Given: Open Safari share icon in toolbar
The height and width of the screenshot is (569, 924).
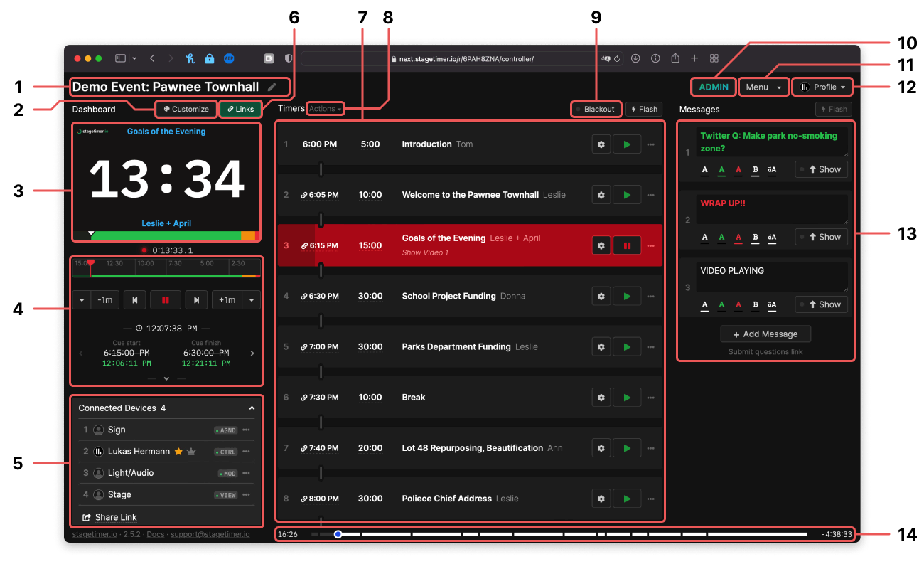Looking at the screenshot, I should pyautogui.click(x=675, y=58).
